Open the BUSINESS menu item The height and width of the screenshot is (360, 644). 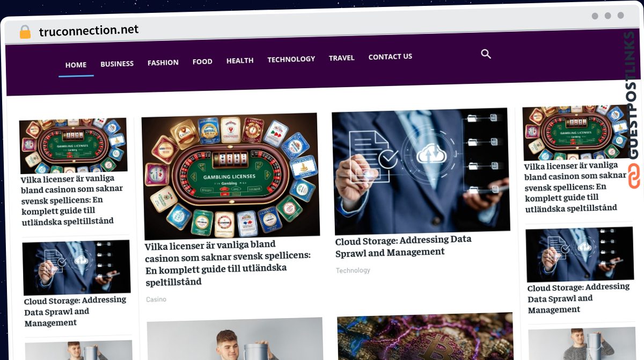pyautogui.click(x=117, y=63)
